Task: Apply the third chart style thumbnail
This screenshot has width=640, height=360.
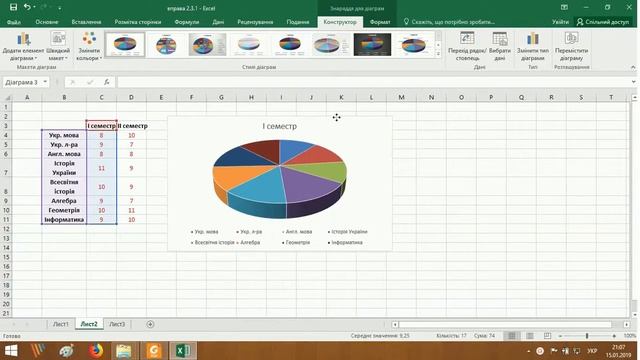Action: (x=207, y=44)
